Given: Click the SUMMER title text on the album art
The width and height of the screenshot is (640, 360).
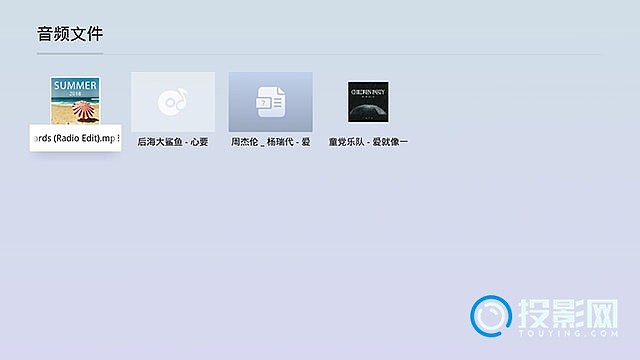Looking at the screenshot, I should click(x=75, y=85).
